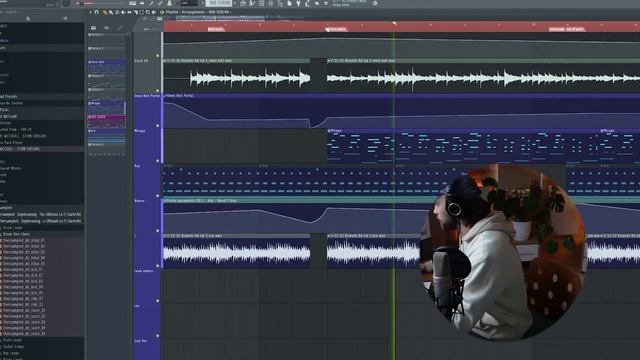Click the playlist window icon beside its title
640x360 pixels.
162,12
